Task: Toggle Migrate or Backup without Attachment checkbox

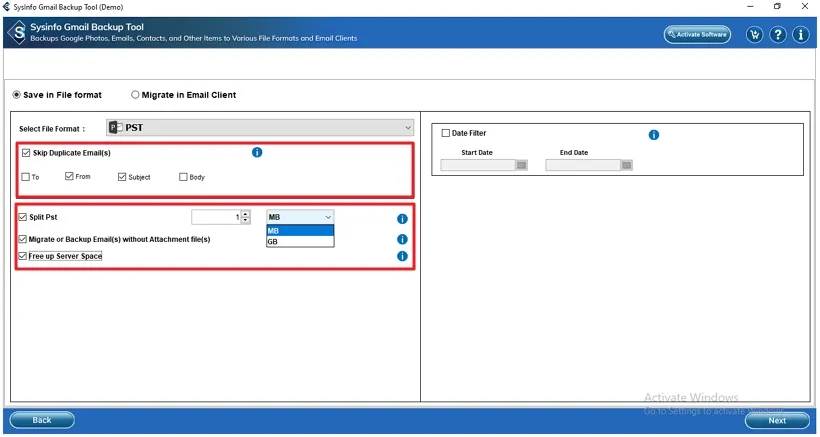Action: [x=22, y=239]
